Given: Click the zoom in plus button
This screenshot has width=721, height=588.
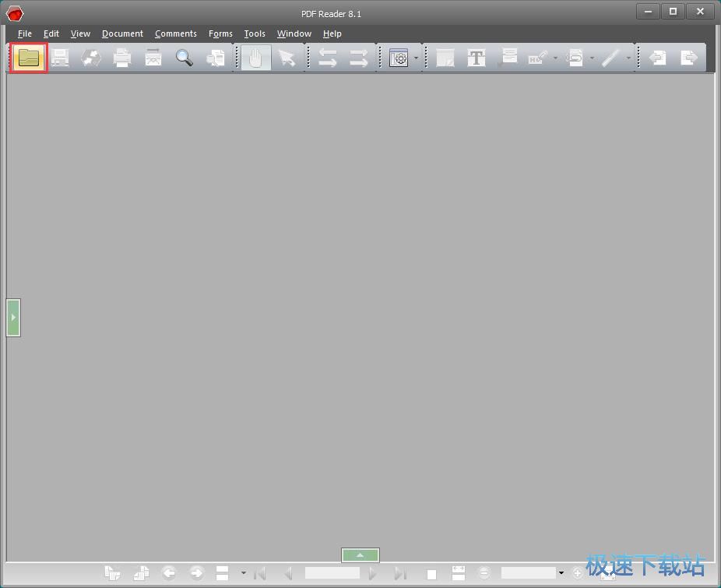Looking at the screenshot, I should pyautogui.click(x=578, y=573).
